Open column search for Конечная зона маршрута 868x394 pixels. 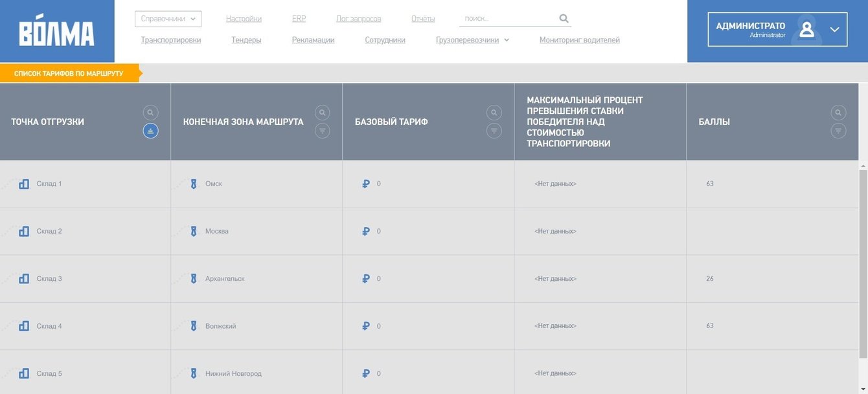click(x=323, y=113)
